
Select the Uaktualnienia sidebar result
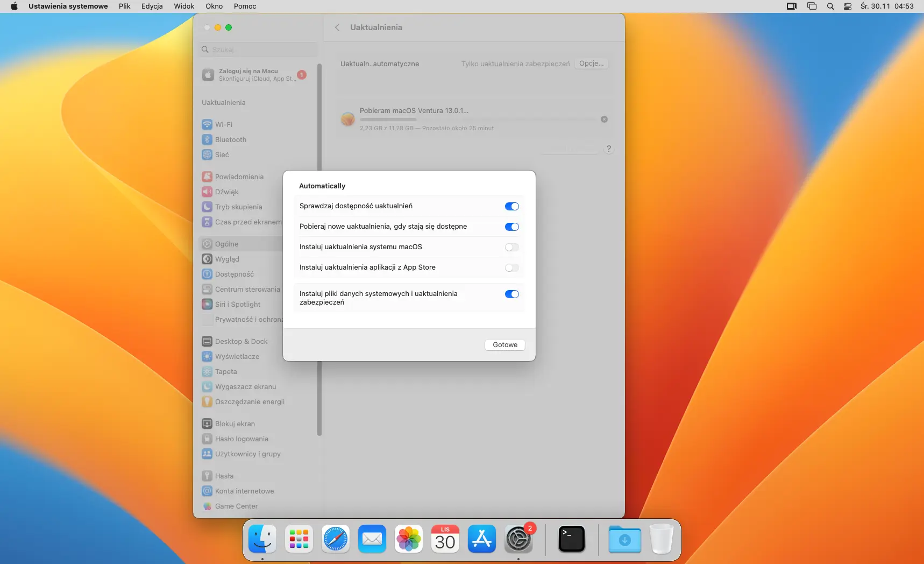[x=223, y=102]
